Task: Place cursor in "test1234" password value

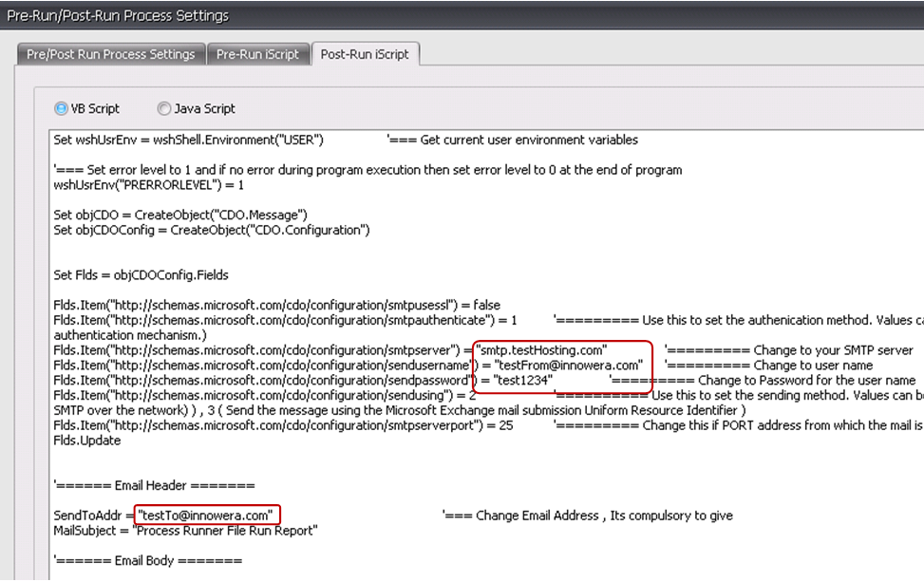Action: coord(523,381)
